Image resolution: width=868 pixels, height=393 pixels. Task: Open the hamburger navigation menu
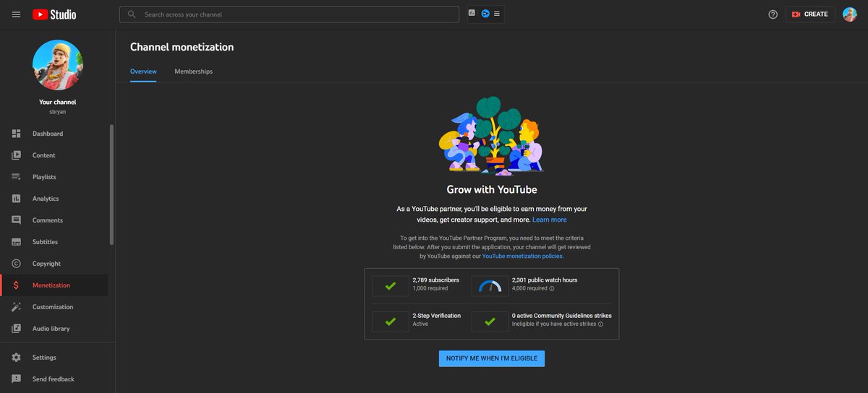click(16, 14)
